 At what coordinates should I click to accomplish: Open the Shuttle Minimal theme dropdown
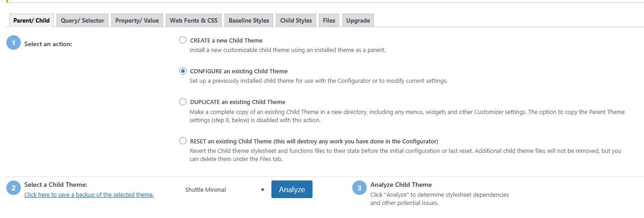224,190
